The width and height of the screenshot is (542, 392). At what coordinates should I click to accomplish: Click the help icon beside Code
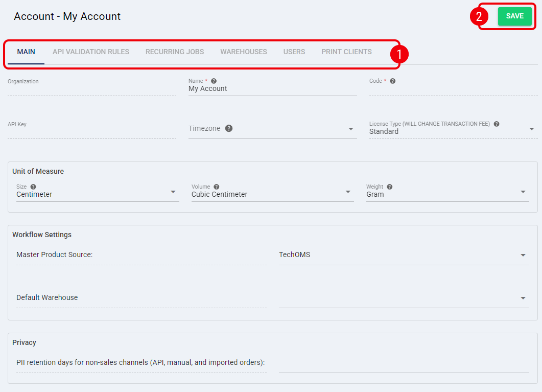pos(393,81)
